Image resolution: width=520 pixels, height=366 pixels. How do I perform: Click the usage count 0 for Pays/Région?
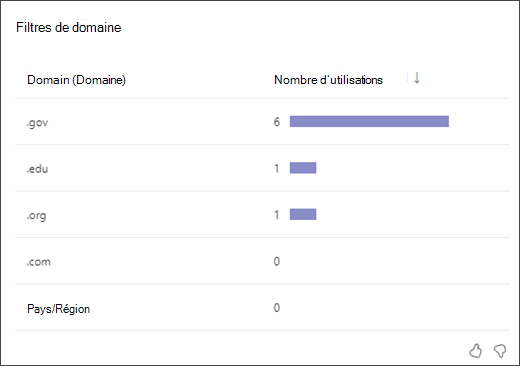click(277, 308)
